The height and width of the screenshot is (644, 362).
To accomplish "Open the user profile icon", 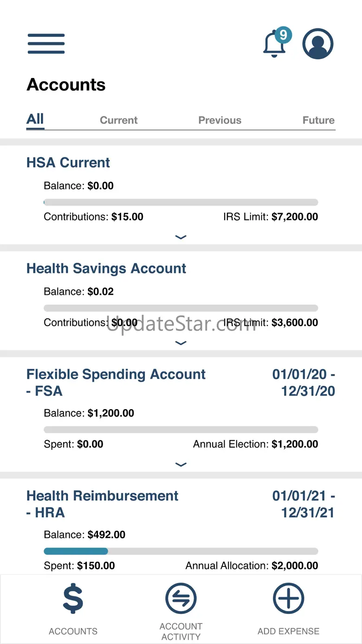I will [318, 44].
